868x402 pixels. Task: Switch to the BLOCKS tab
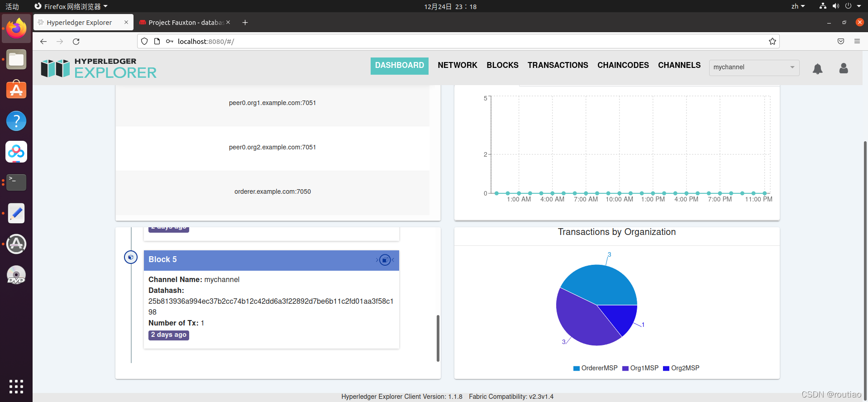[502, 66]
